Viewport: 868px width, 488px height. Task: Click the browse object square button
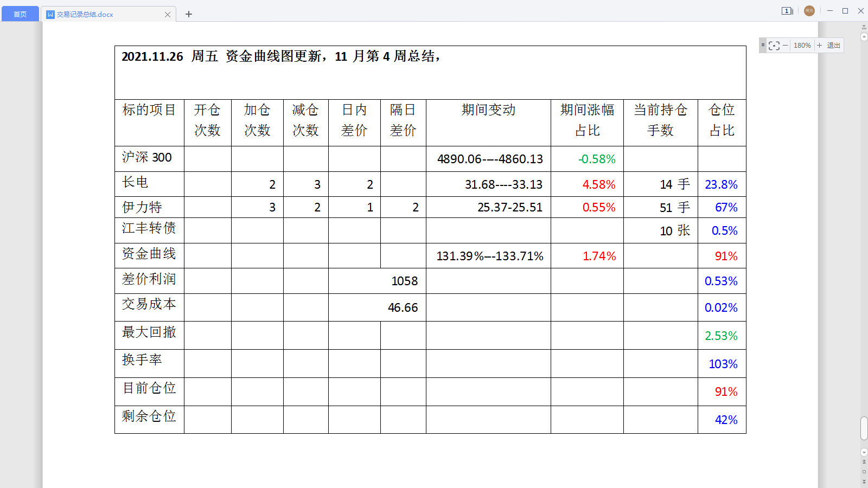[x=864, y=472]
